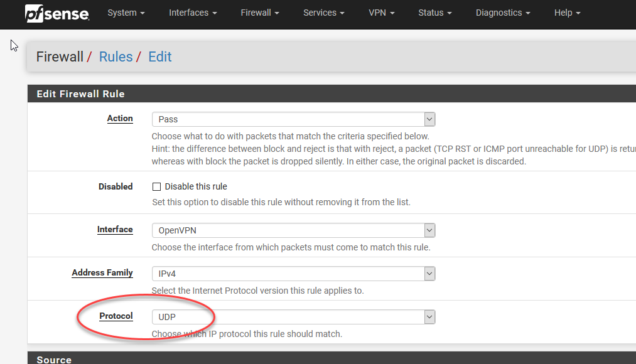Click the pfSense logo
Viewport: 636px width, 364px height.
click(x=57, y=13)
